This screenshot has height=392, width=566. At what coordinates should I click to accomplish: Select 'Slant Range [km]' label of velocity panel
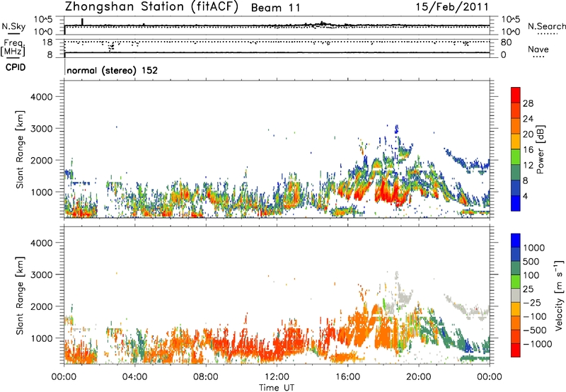click(x=20, y=296)
